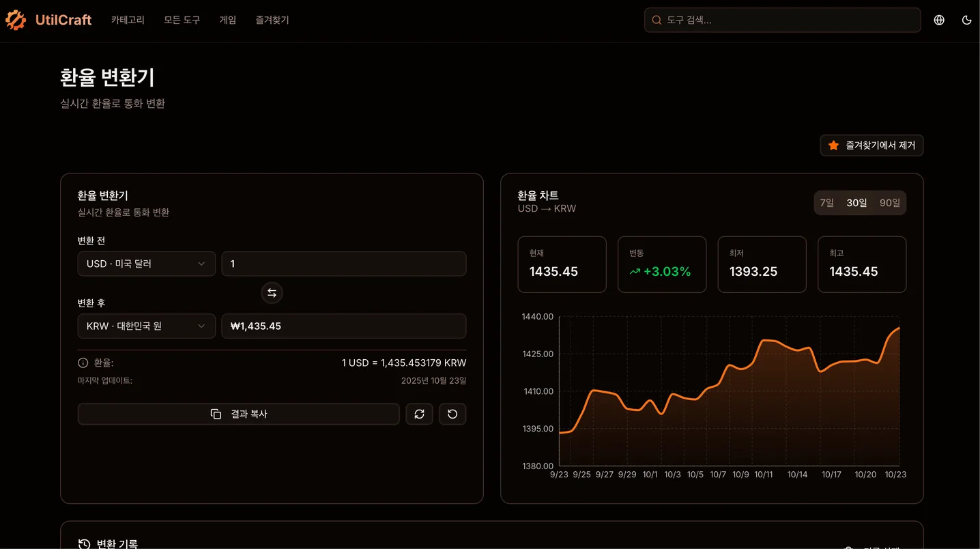
Task: Refresh the exchange rate
Action: coord(419,414)
